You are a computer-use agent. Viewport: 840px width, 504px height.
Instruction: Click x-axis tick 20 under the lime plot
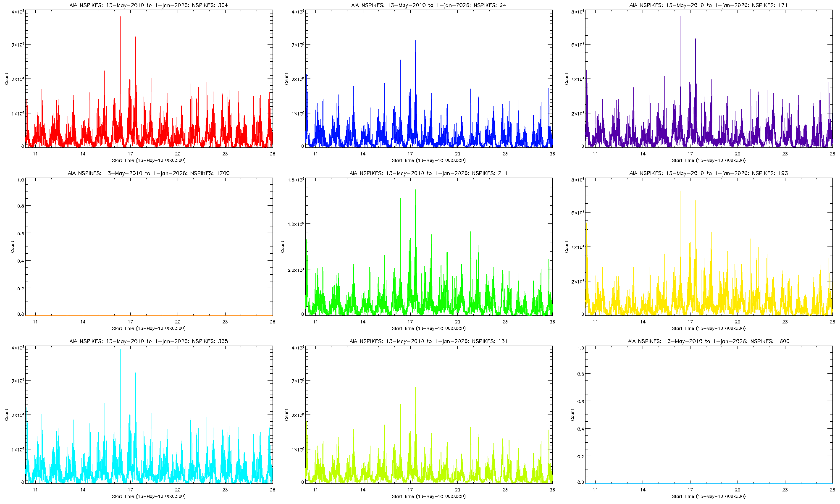point(457,490)
